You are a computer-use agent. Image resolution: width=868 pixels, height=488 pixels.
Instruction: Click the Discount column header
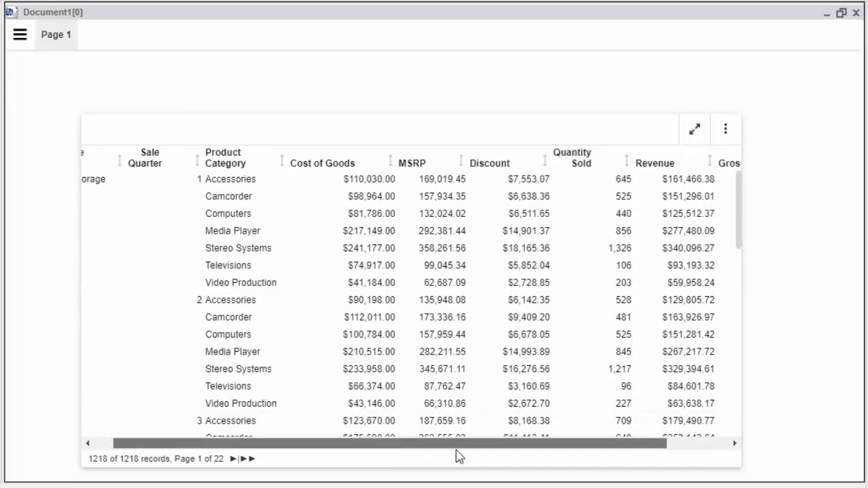coord(490,163)
